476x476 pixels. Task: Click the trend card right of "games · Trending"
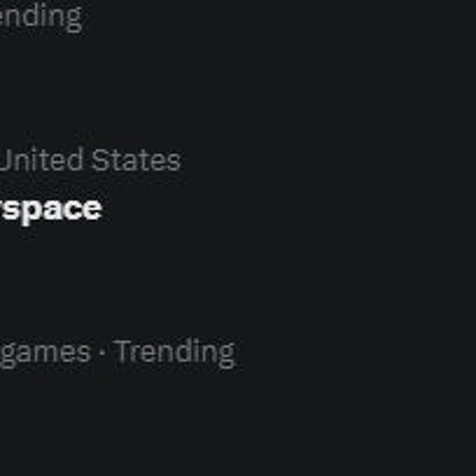[355, 352]
